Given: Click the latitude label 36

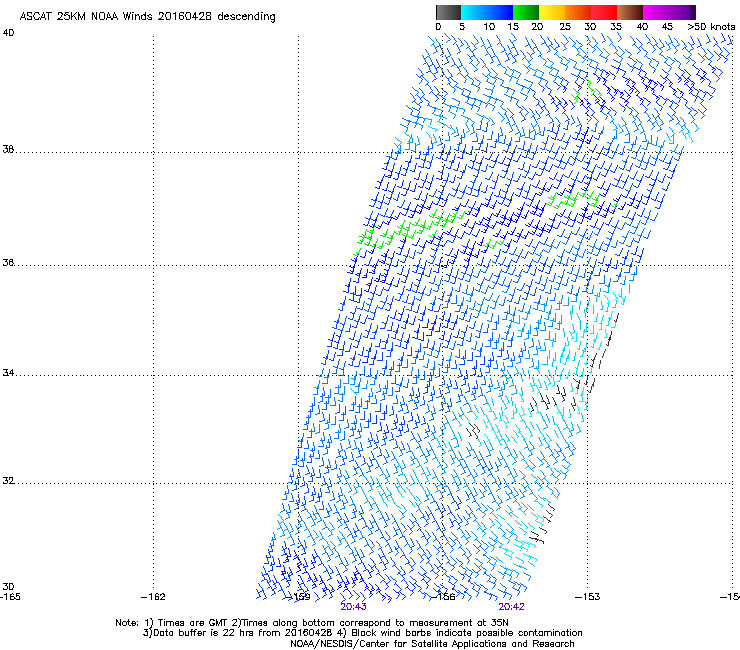Looking at the screenshot, I should pyautogui.click(x=8, y=262).
